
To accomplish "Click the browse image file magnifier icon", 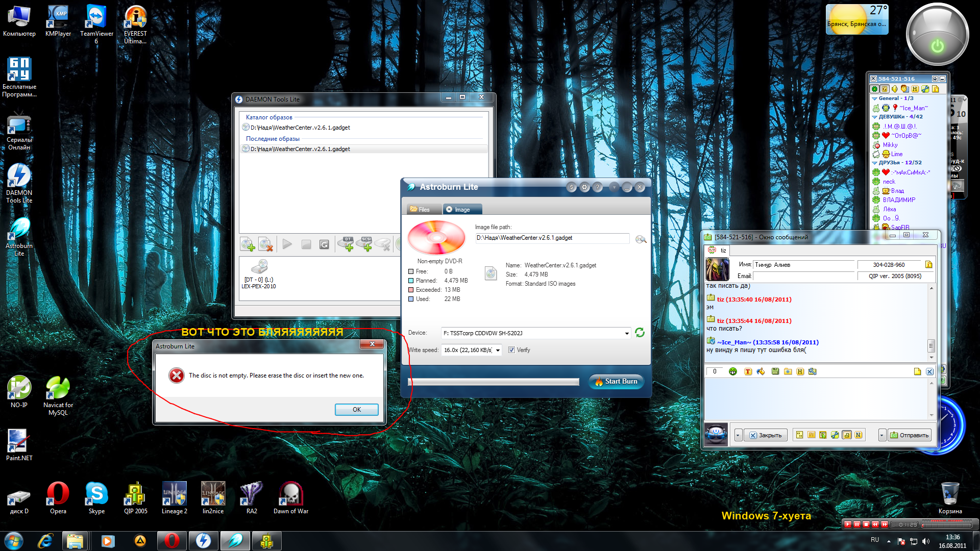I will tap(641, 239).
